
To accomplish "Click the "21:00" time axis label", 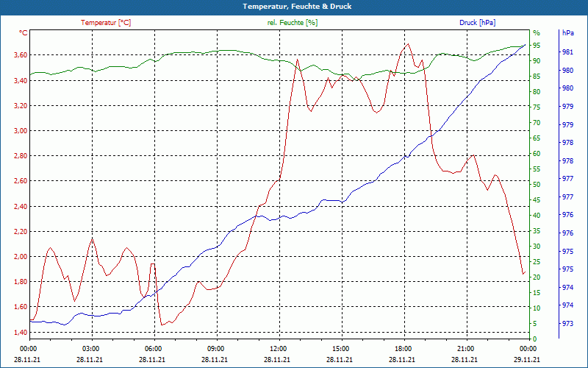I will click(x=465, y=348).
